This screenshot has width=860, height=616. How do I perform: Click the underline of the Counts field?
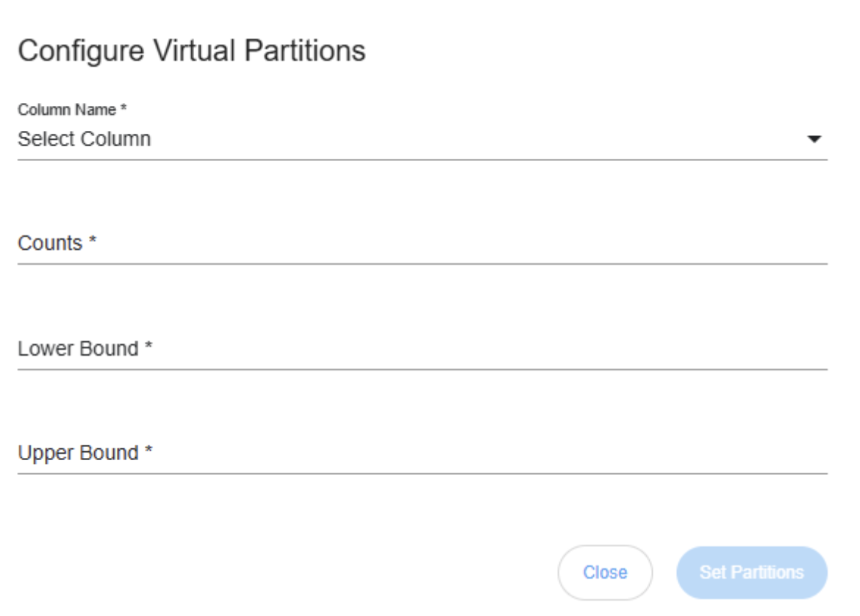[x=422, y=263]
